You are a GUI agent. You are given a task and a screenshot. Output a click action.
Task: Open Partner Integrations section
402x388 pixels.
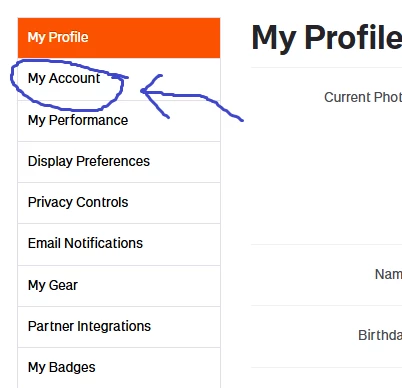[x=119, y=327]
